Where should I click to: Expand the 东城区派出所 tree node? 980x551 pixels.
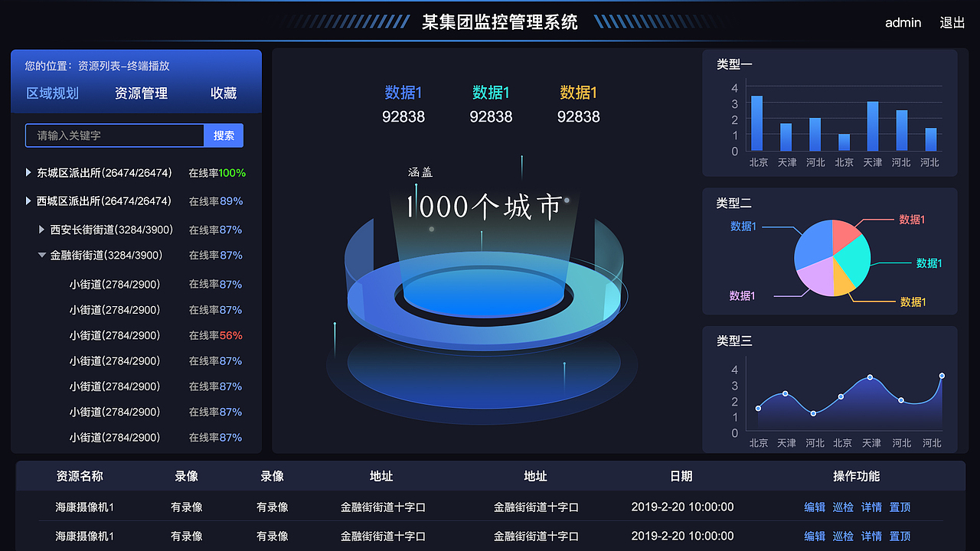click(x=28, y=173)
